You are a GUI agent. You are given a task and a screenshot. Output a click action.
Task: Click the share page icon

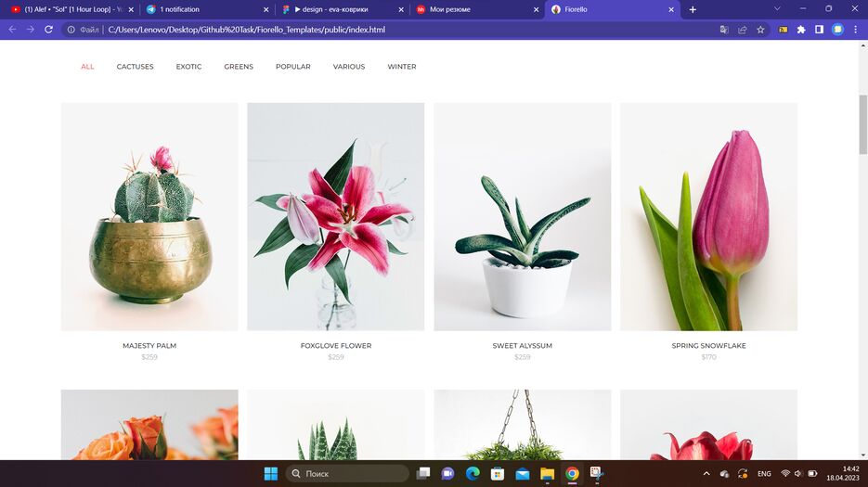[x=743, y=30]
